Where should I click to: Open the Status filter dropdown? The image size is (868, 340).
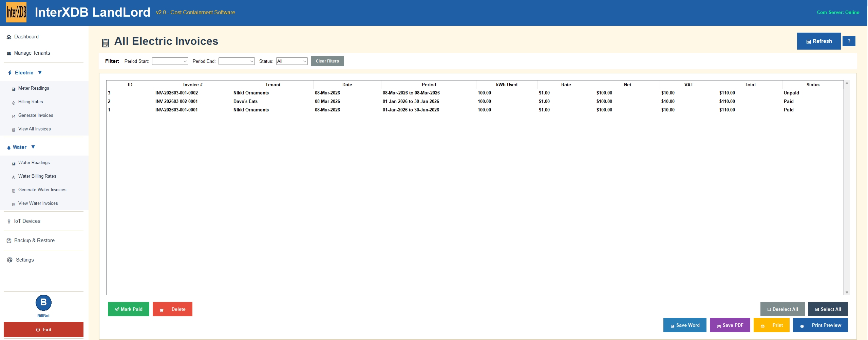292,61
